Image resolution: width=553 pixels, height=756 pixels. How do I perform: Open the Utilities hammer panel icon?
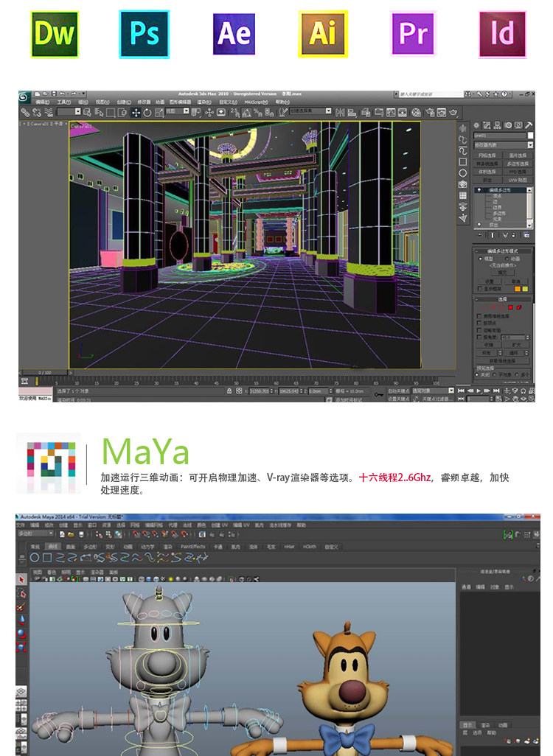tap(529, 125)
